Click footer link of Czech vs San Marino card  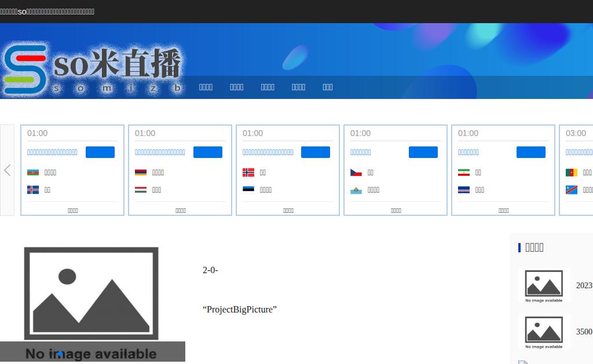pos(396,211)
